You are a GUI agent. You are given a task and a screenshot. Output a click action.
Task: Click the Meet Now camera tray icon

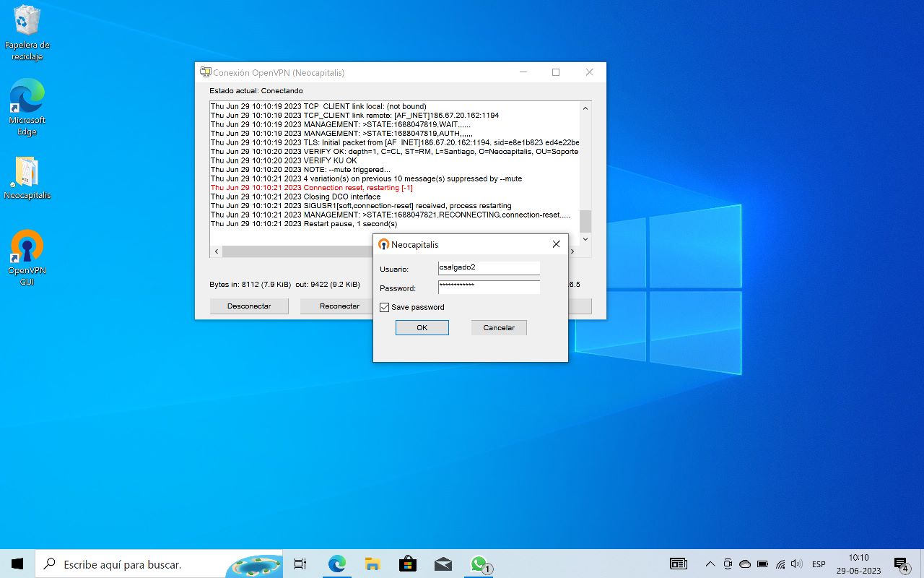(728, 564)
